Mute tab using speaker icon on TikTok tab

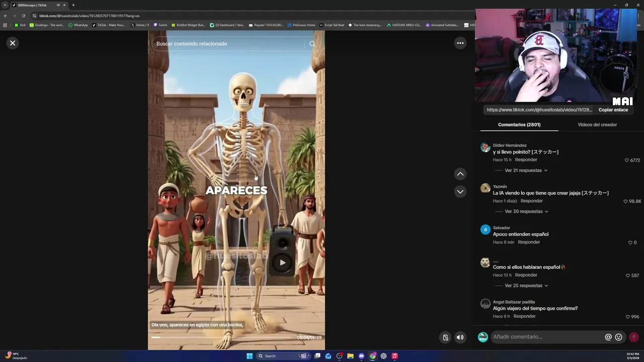click(58, 5)
